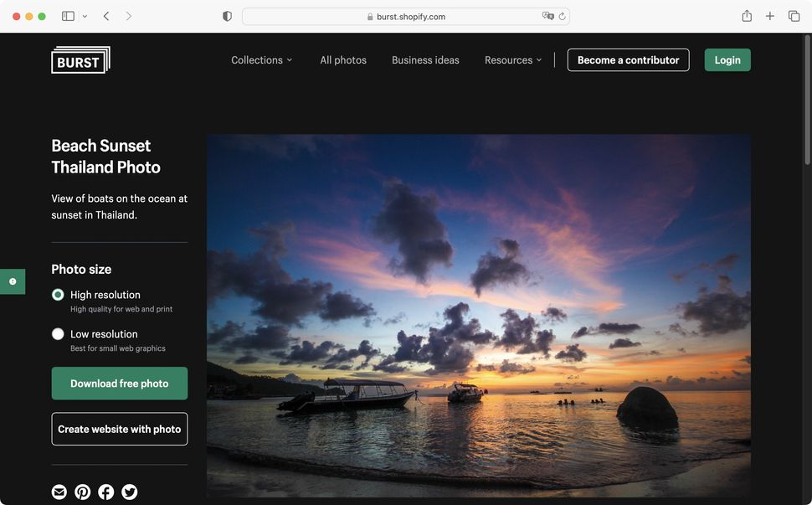This screenshot has width=812, height=505.
Task: Share photo via email icon
Action: pyautogui.click(x=59, y=492)
